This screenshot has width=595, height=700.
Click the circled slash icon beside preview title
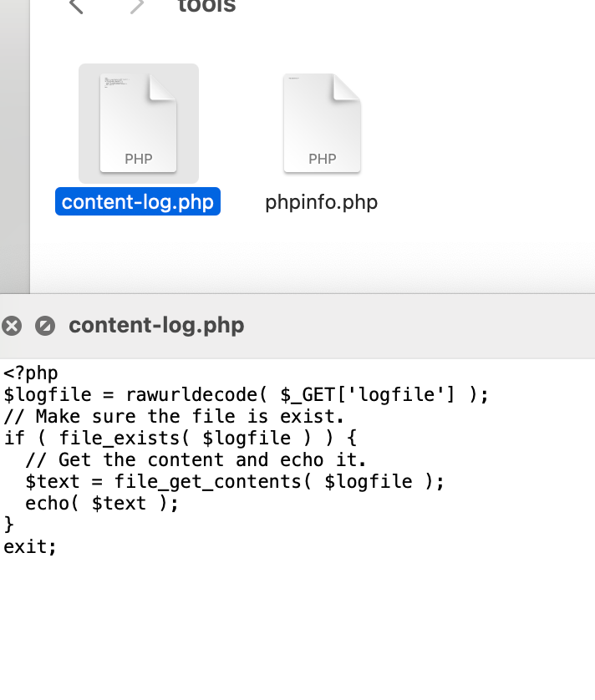pyautogui.click(x=45, y=326)
